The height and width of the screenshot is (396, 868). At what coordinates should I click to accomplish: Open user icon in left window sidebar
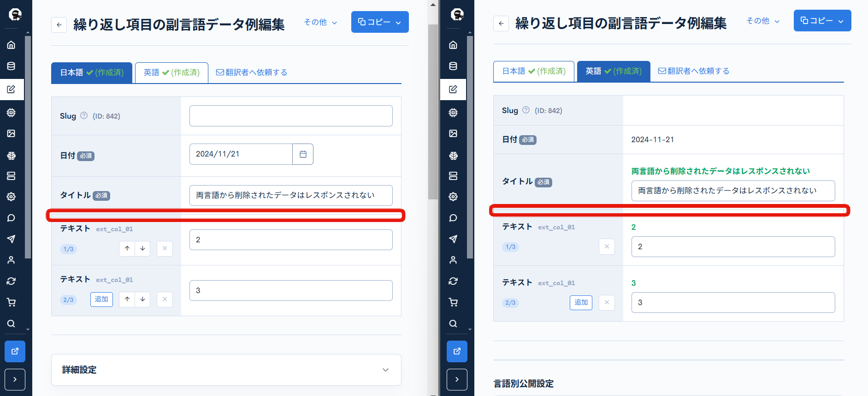tap(11, 260)
